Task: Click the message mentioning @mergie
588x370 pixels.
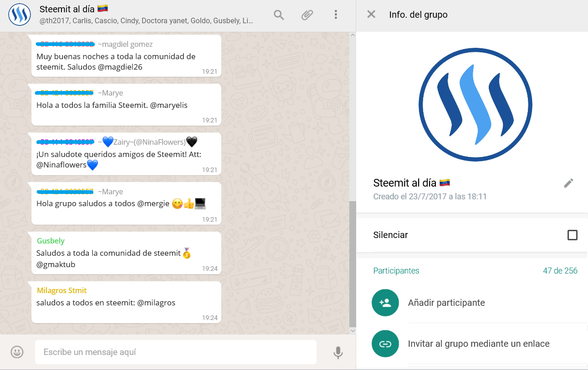Action: tap(126, 203)
